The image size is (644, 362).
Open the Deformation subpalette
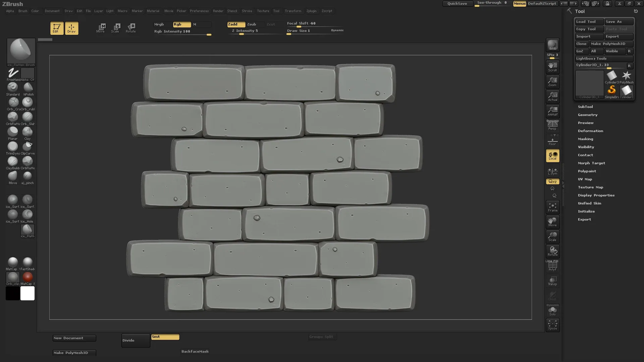(x=590, y=131)
